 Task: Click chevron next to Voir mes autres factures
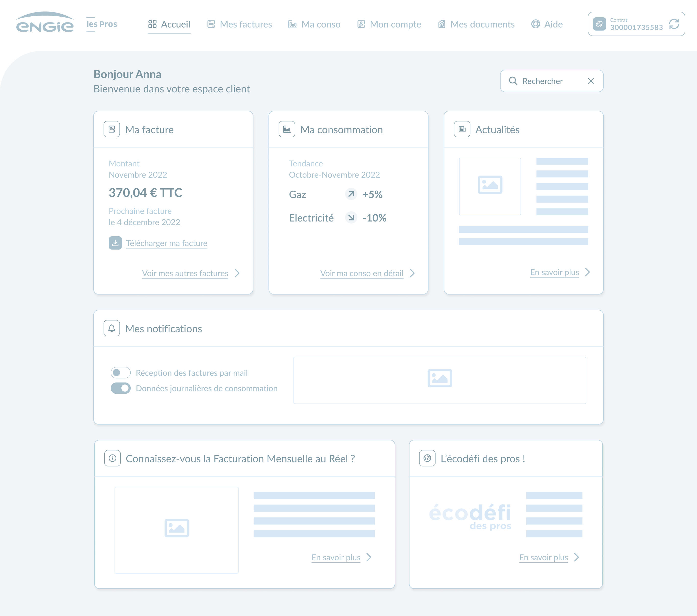coord(237,273)
